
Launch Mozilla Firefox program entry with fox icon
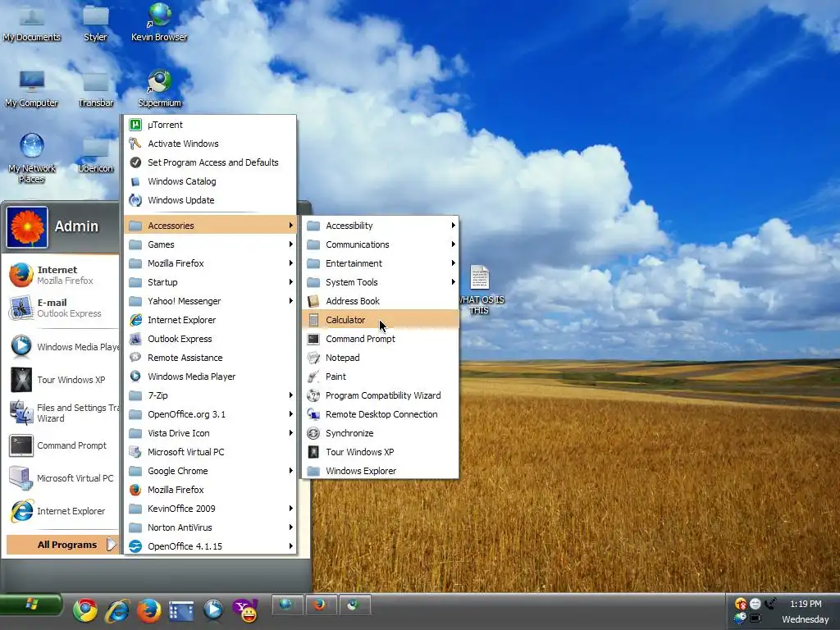211,490
